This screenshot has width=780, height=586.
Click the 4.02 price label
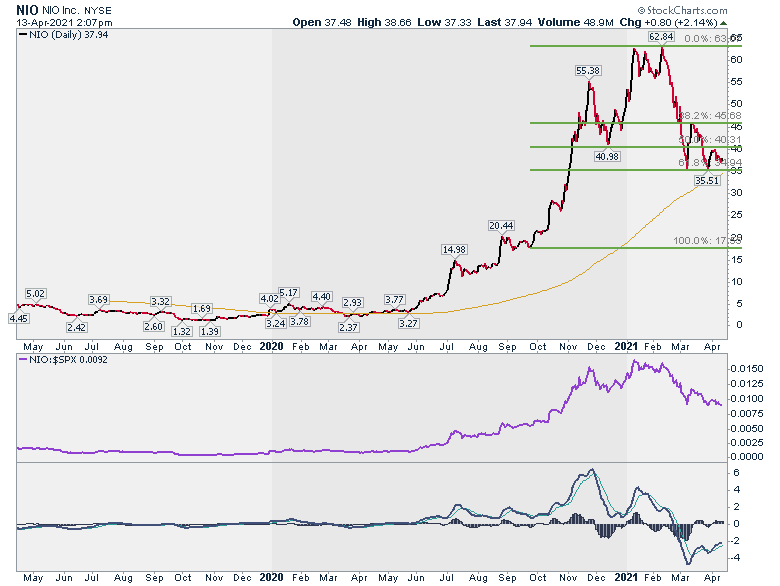pos(270,298)
